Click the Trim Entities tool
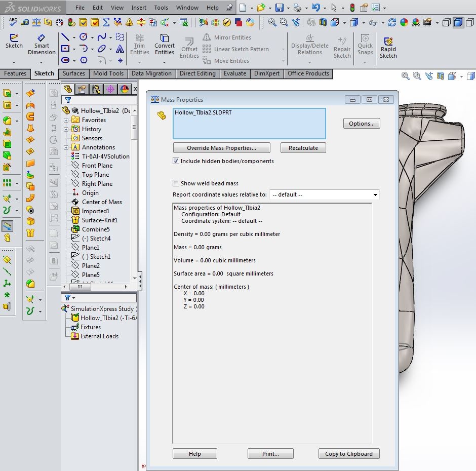This screenshot has height=471, width=476. (139, 45)
